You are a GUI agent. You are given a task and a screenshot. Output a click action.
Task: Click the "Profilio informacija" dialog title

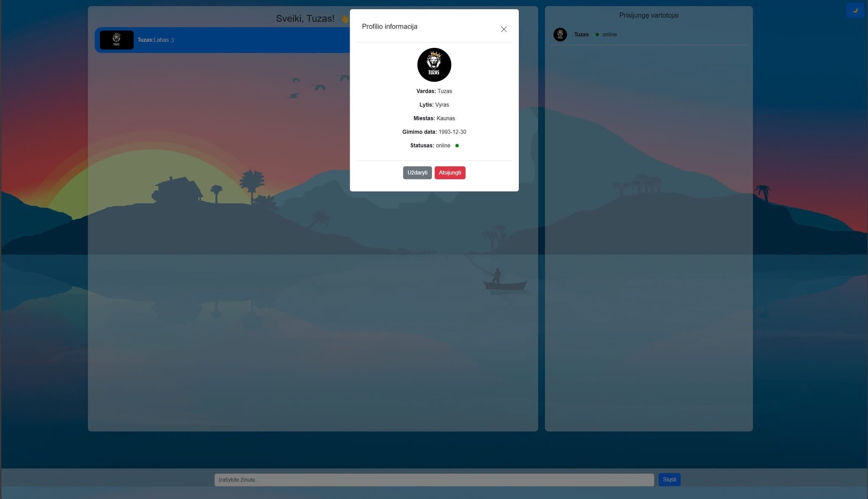coord(389,27)
